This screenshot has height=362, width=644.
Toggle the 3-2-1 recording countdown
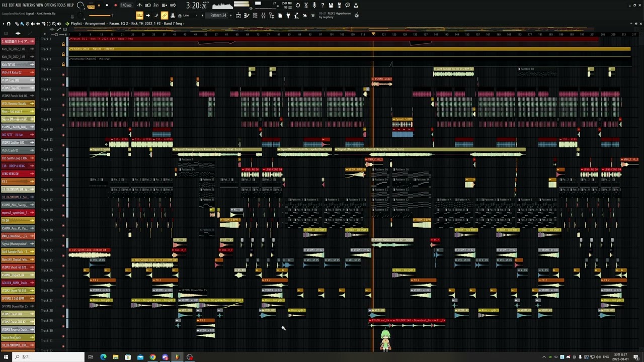(156, 5)
